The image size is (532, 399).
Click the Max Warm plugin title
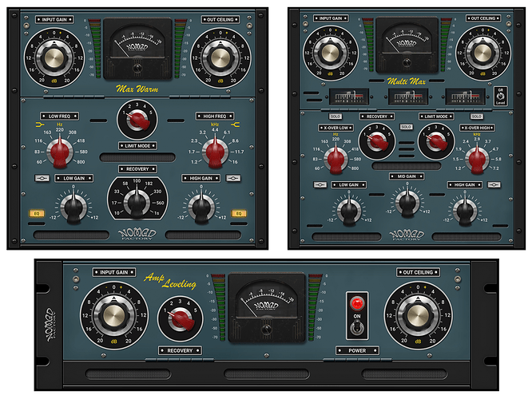[x=137, y=89]
